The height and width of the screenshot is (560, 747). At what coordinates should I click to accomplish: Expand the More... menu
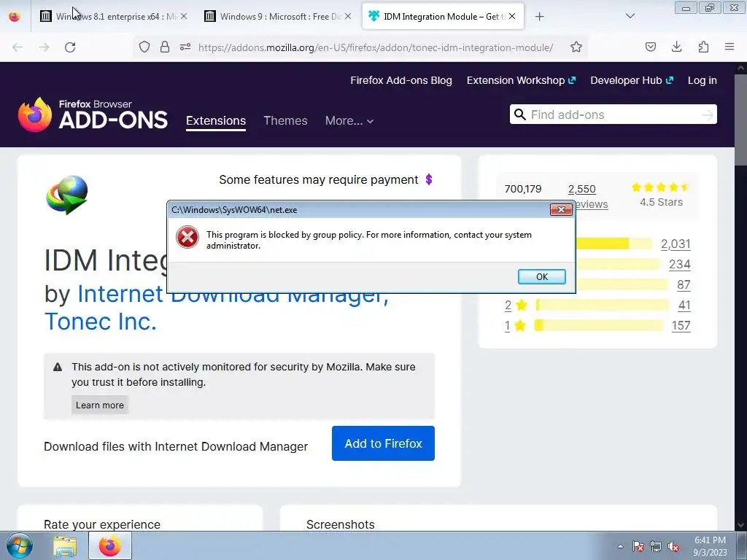(x=349, y=120)
